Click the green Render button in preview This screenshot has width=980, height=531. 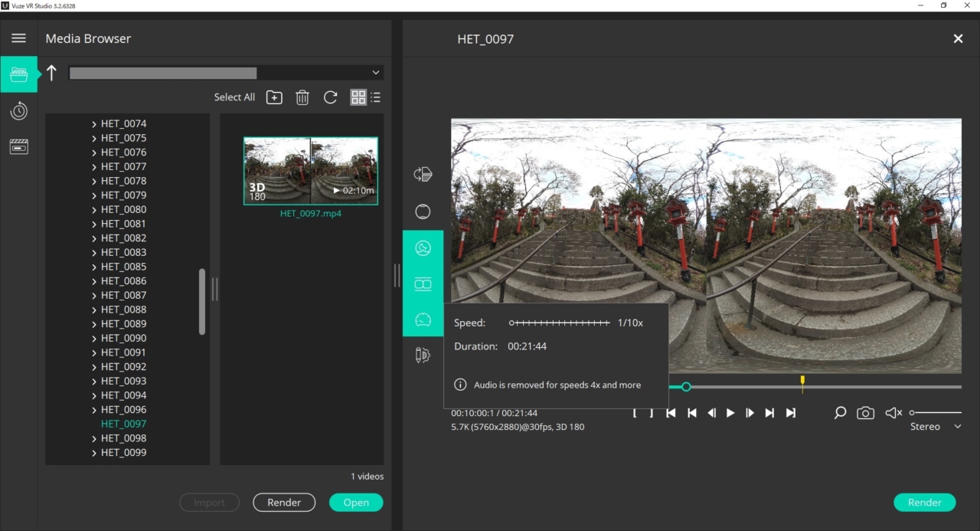point(924,503)
